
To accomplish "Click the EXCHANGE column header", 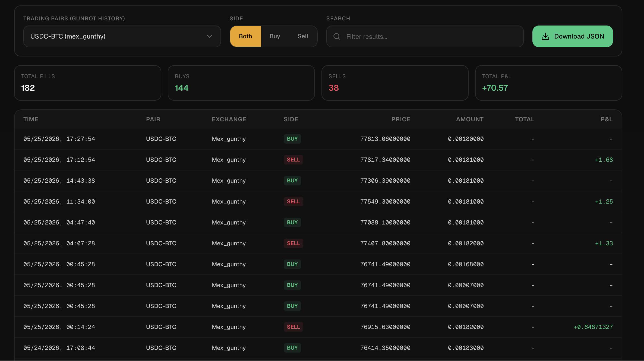I will (x=229, y=119).
